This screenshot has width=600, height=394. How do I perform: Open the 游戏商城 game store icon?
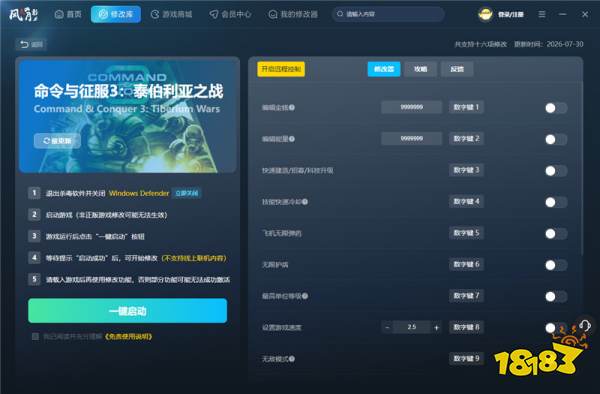155,15
